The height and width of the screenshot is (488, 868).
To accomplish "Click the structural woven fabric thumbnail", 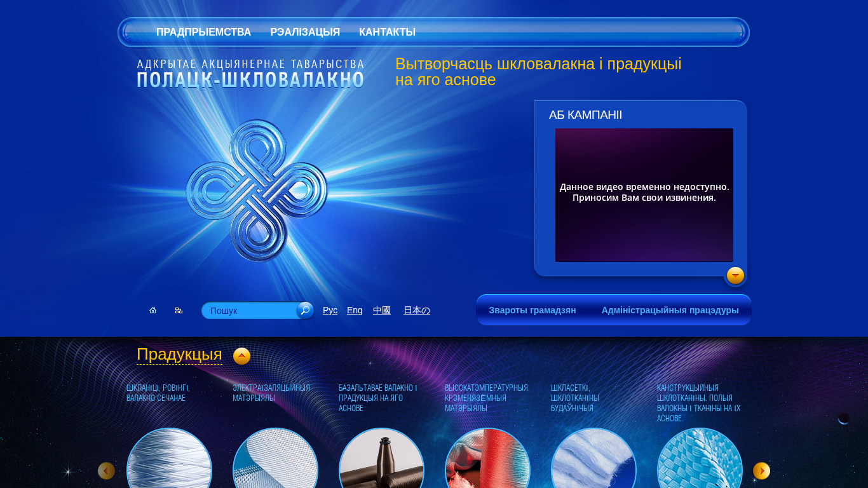I will pos(700,458).
